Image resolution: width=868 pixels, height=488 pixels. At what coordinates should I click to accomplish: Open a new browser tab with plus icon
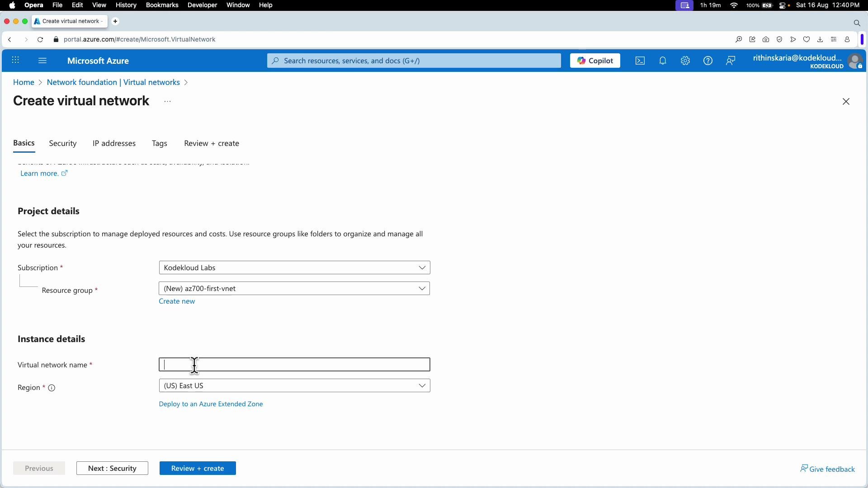pyautogui.click(x=115, y=21)
